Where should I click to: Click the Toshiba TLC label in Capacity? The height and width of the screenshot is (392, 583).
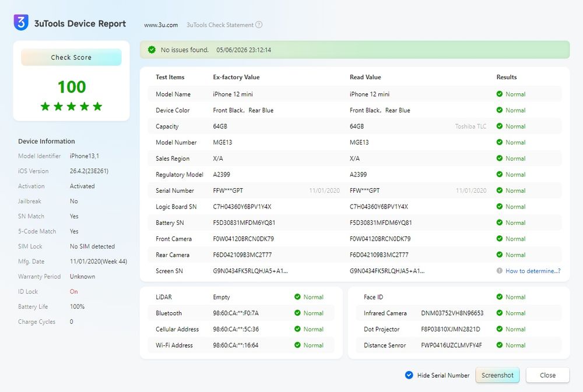(470, 126)
